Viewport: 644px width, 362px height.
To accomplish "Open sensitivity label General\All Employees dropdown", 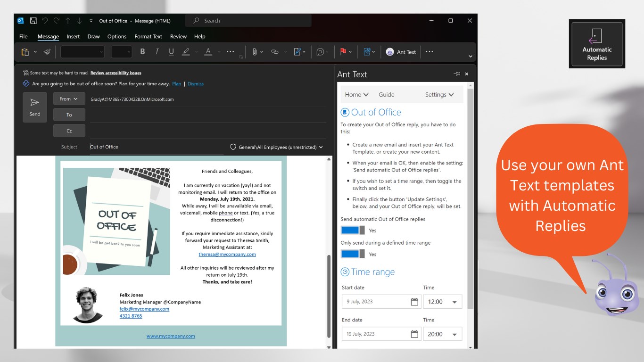I will pos(276,147).
